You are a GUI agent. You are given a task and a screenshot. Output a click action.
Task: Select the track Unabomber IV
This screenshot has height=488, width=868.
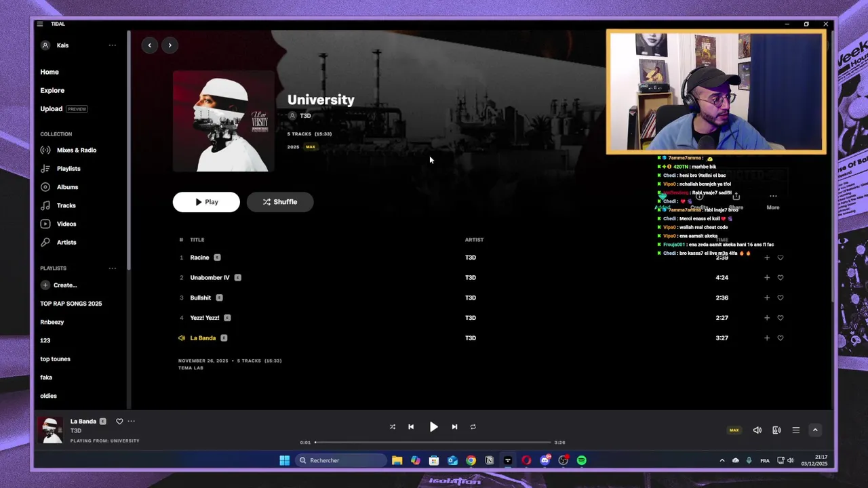coord(210,278)
